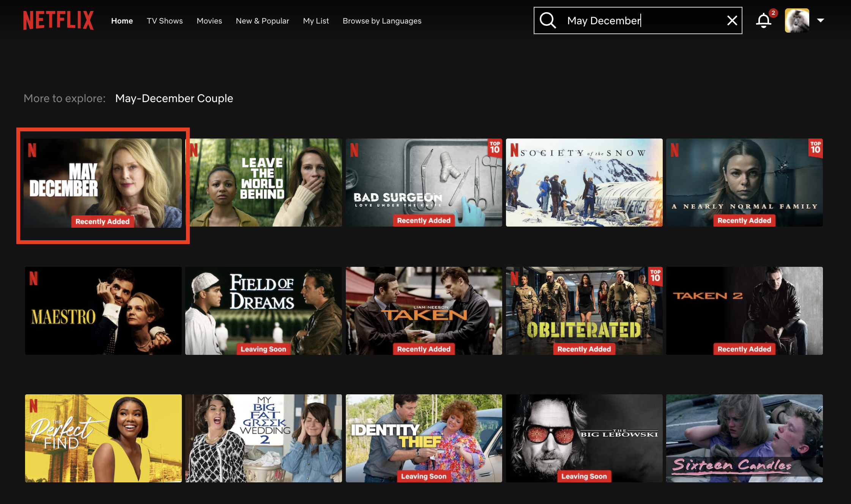Image resolution: width=851 pixels, height=504 pixels.
Task: Open the Browse by Languages menu
Action: (382, 21)
